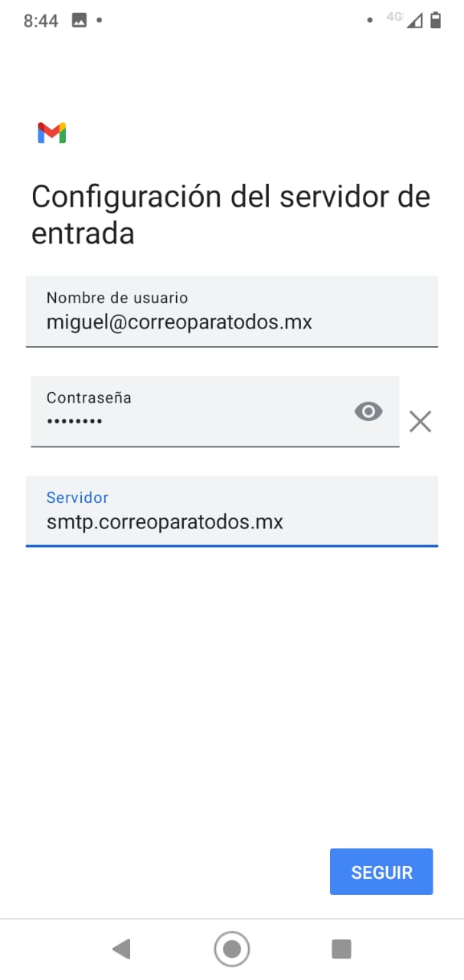Tap the small dot left of the 4G indicator

370,20
